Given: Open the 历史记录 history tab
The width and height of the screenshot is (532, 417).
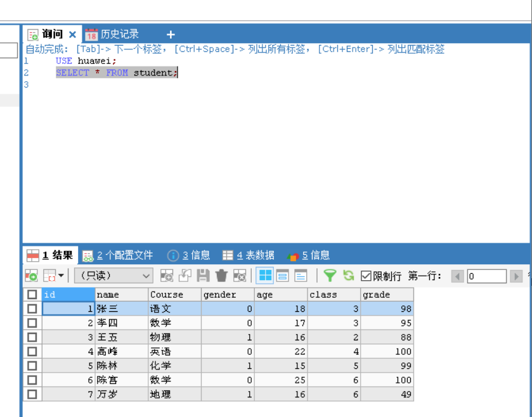Looking at the screenshot, I should pos(112,34).
